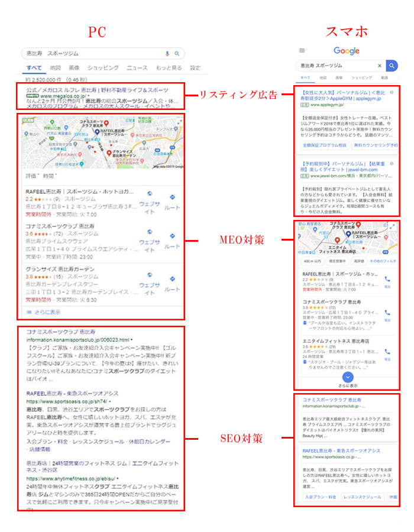Open the website icon for コナミスポーツクラブ恵比寿 PC listing

point(150,232)
